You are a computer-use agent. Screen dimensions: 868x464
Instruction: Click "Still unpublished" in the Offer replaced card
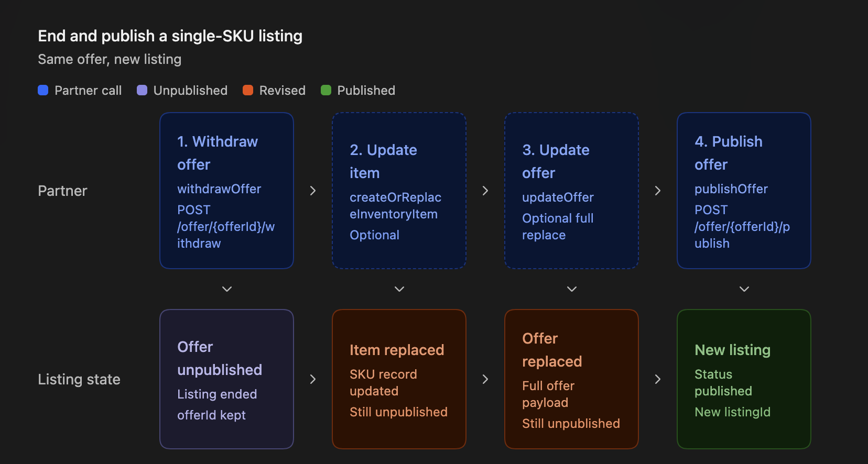pos(571,424)
